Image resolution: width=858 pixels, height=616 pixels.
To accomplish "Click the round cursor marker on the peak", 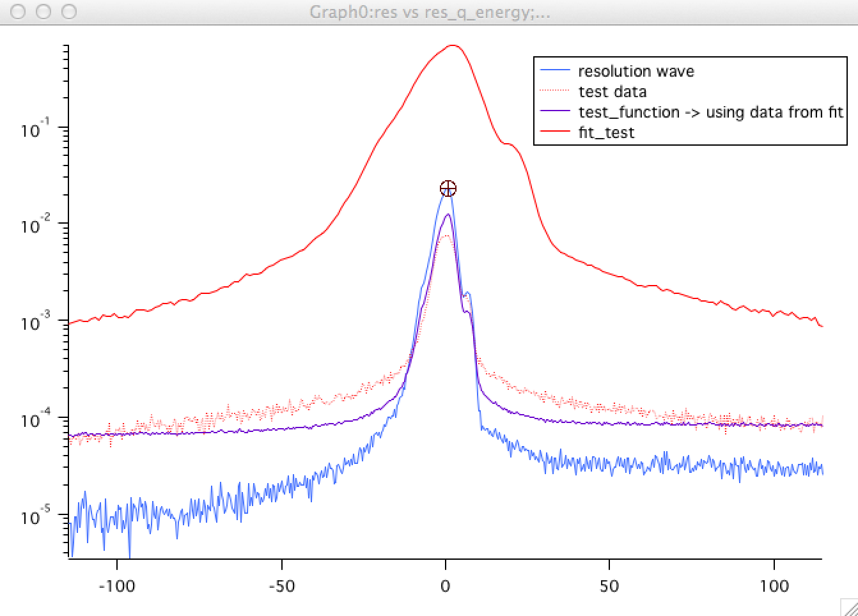I will tap(448, 189).
